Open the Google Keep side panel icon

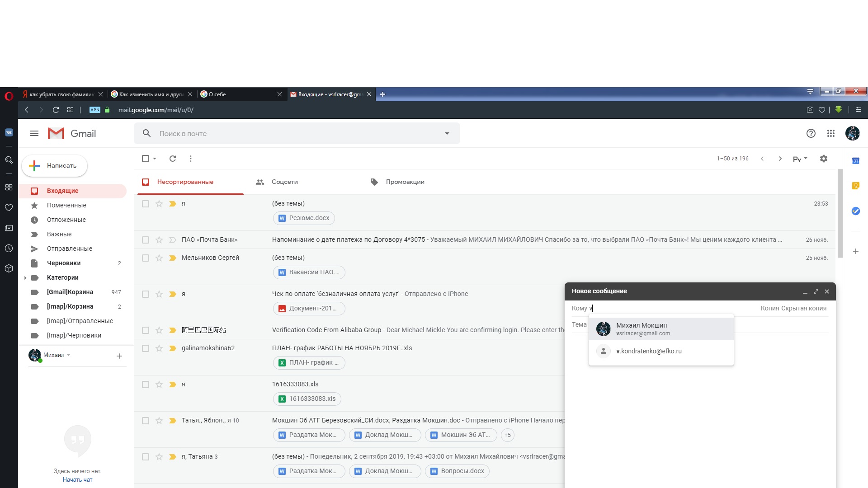coord(855,186)
